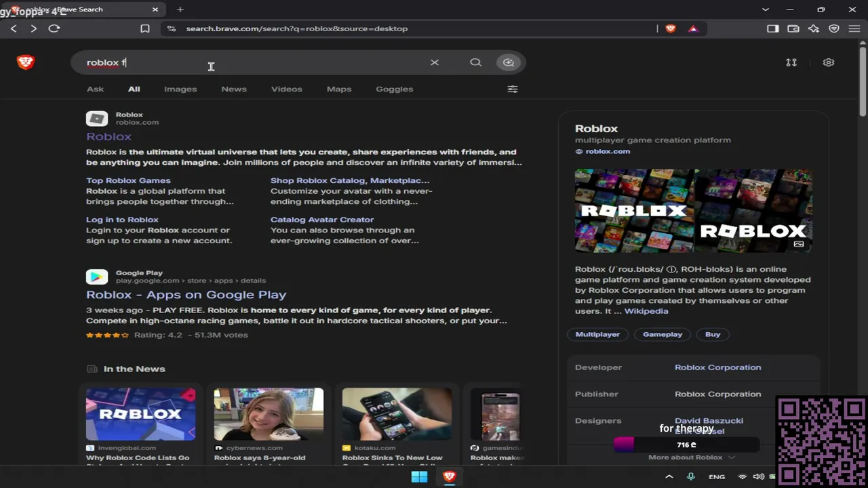Open the browser hamburger menu
This screenshot has width=868, height=488.
point(854,28)
